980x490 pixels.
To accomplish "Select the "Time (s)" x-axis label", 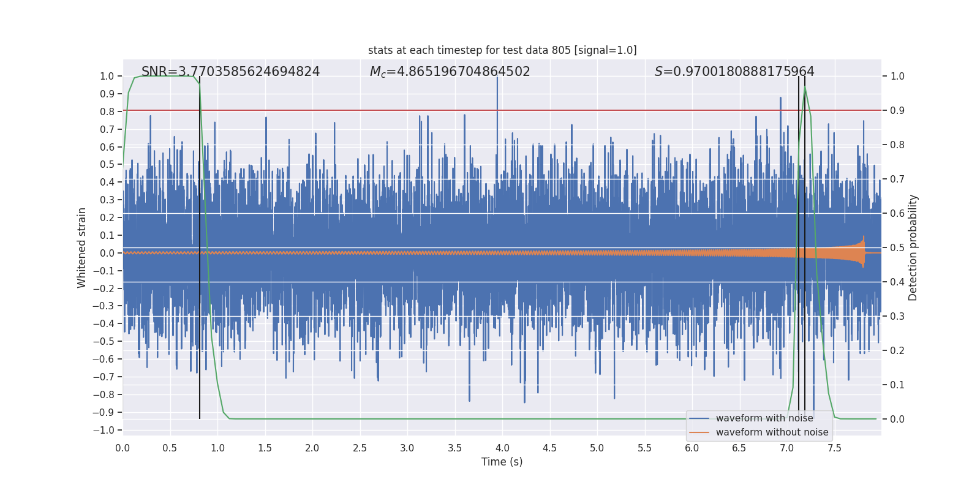I will pos(502,462).
